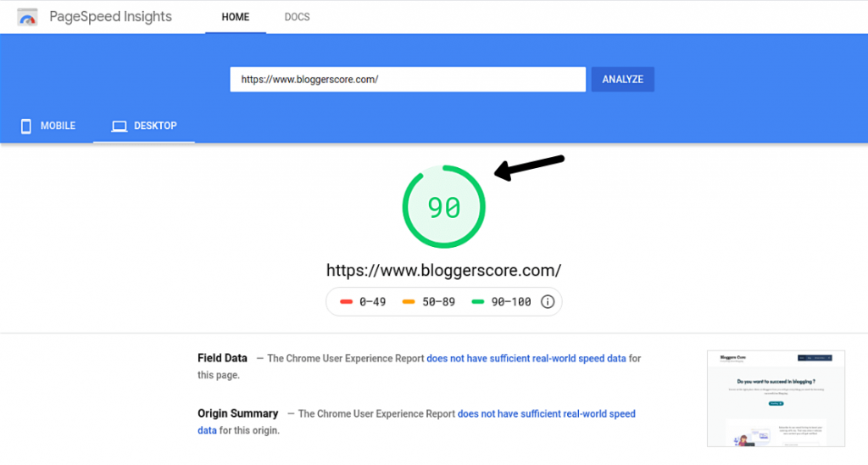
Task: Click the https://www.bloggerscore.com/ heading below score
Action: (443, 271)
